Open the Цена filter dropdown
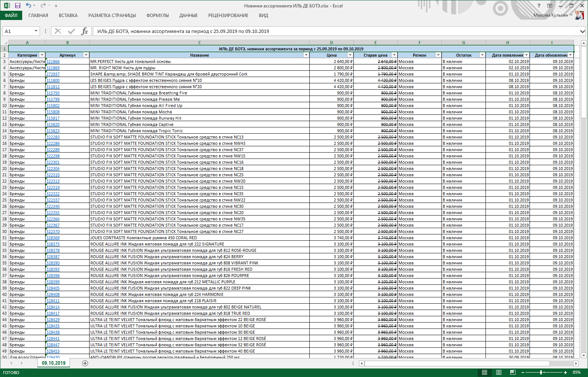 tap(350, 55)
